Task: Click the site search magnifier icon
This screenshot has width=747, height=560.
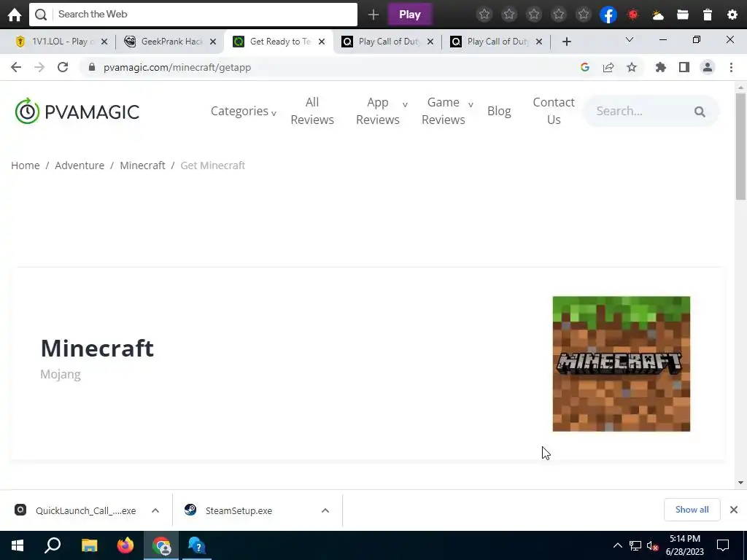Action: [x=700, y=112]
